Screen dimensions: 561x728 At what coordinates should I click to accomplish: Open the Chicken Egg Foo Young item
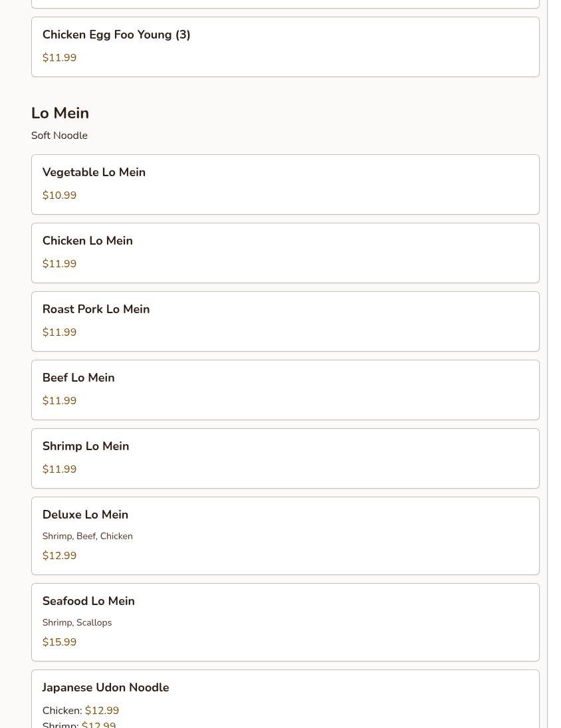pyautogui.click(x=116, y=35)
